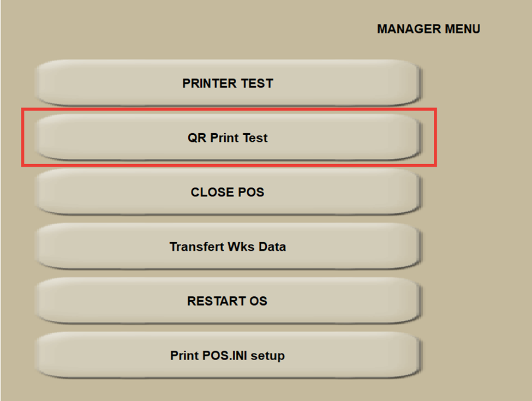Click the Print POS.INI setup button
This screenshot has height=401, width=532.
coord(228,355)
